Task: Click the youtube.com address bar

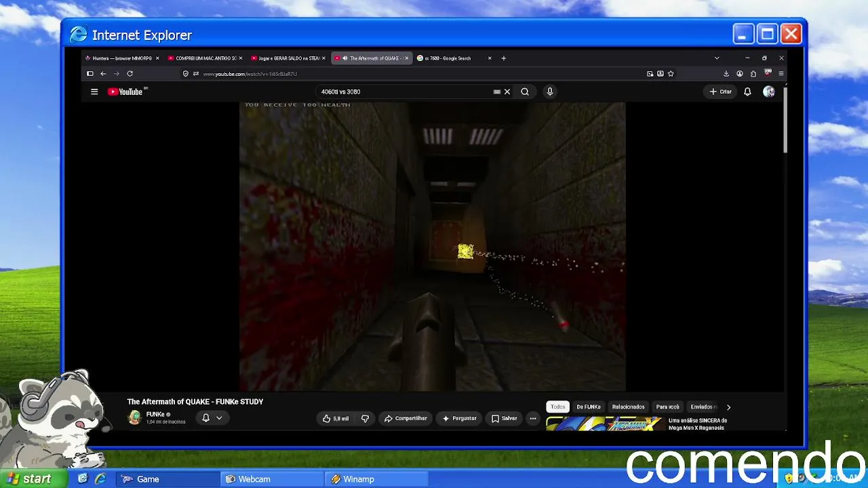Action: click(x=420, y=74)
